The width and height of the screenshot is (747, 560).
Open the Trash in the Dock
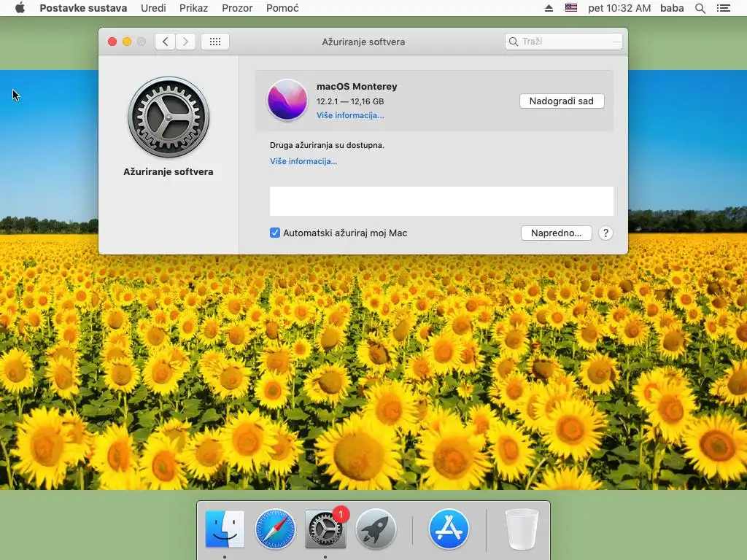click(522, 529)
